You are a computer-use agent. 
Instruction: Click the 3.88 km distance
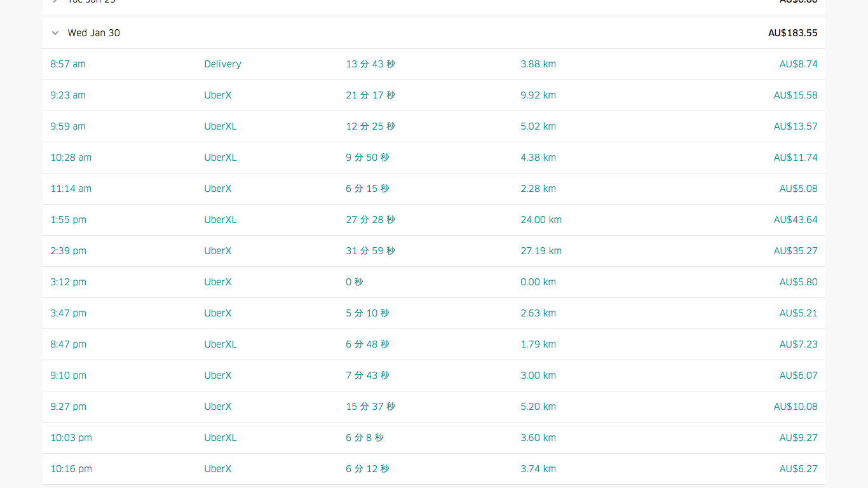pos(538,64)
